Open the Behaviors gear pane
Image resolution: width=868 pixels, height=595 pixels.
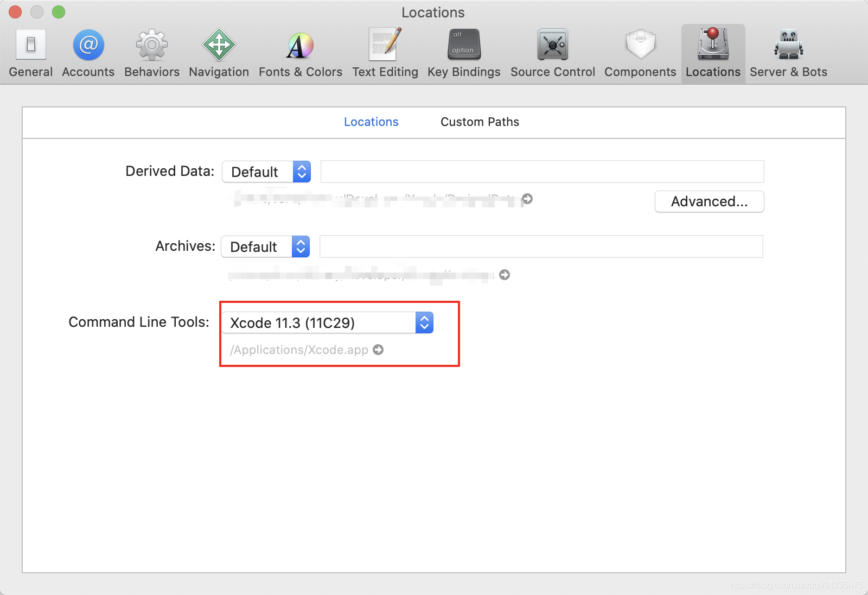(x=152, y=54)
